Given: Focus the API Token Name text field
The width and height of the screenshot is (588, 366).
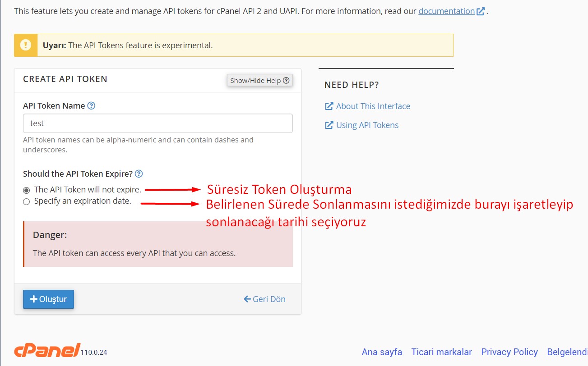Looking at the screenshot, I should pos(157,123).
